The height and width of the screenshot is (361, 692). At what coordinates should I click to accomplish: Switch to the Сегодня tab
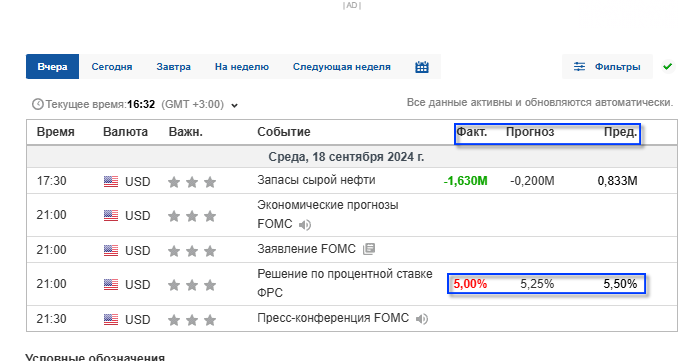(x=112, y=67)
